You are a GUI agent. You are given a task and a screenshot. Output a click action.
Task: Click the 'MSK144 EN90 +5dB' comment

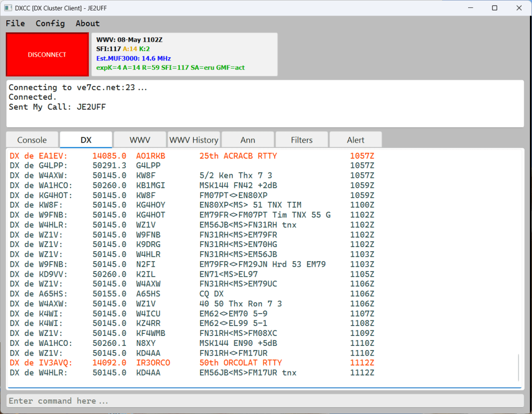click(x=238, y=343)
